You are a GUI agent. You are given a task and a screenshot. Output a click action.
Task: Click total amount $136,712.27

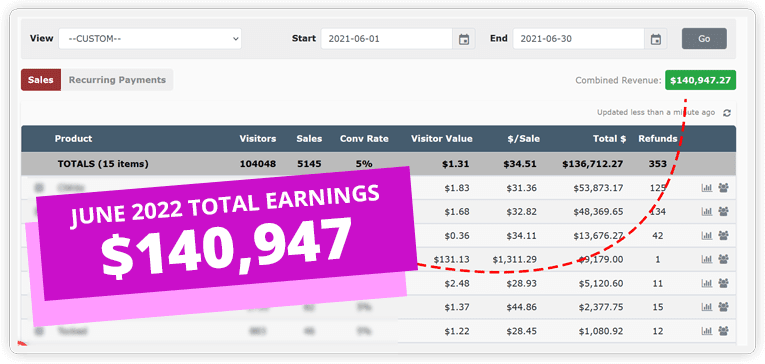(592, 164)
